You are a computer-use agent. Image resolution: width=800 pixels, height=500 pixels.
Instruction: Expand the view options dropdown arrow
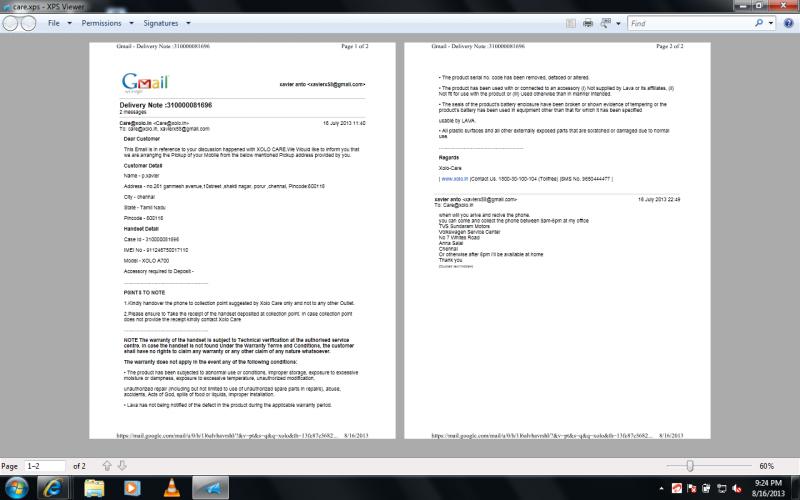click(618, 23)
